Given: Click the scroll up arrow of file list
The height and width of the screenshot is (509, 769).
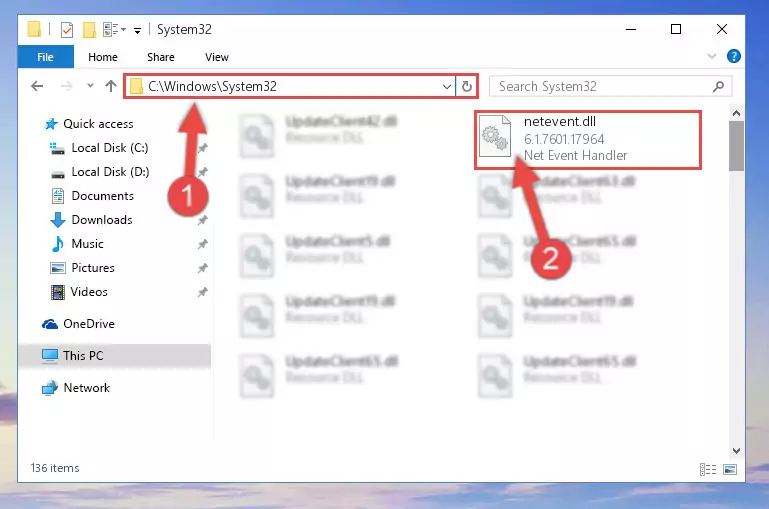Looking at the screenshot, I should click(736, 113).
